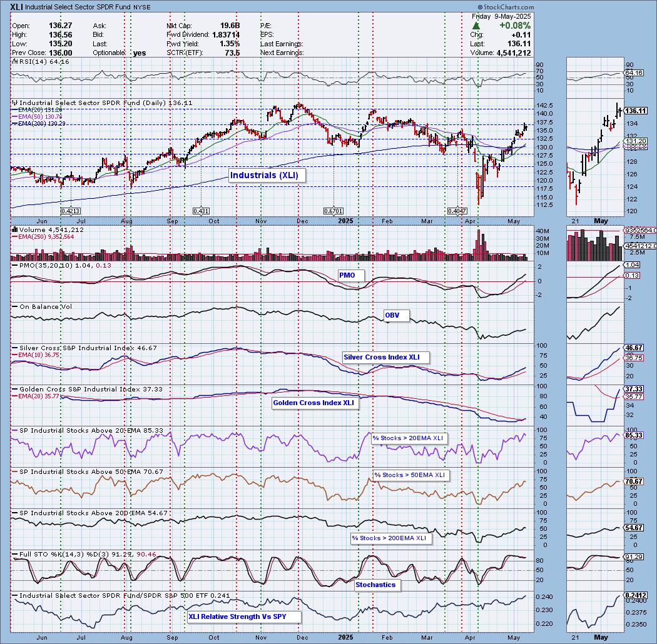Click 'Silver Cross S&P Industrial Index 46.67' title
Image resolution: width=657 pixels, height=644 pixels.
pyautogui.click(x=84, y=348)
